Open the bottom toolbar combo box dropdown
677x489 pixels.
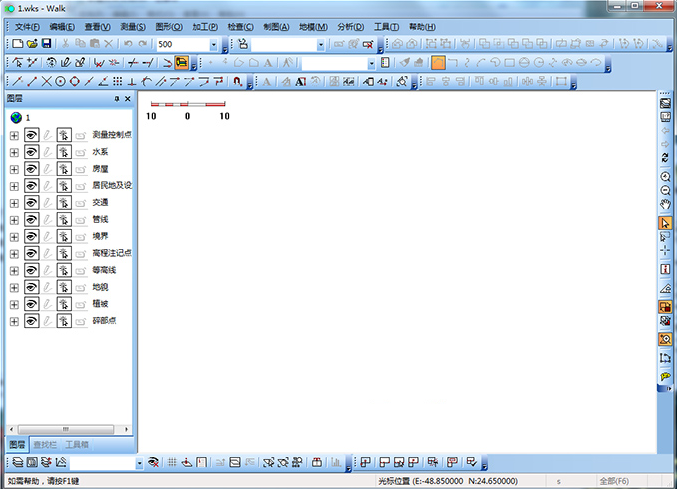(x=139, y=463)
